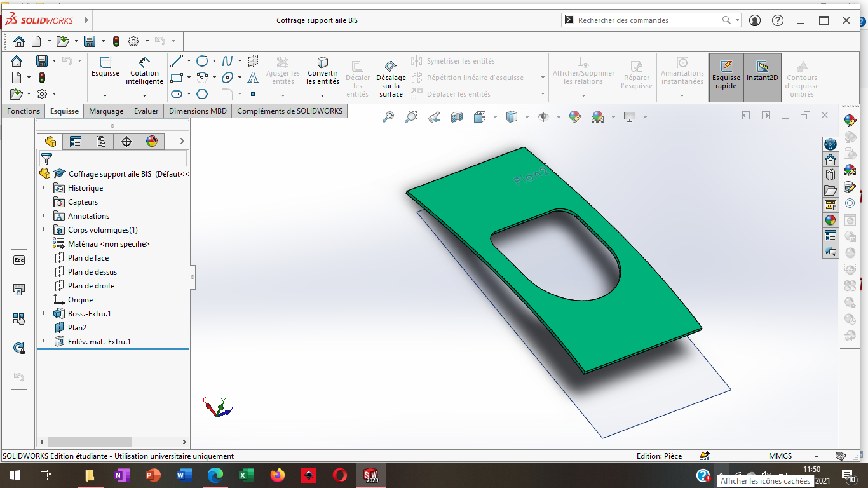Viewport: 868px width, 488px height.
Task: Open Firefox from the Windows taskbar
Action: pos(277,475)
